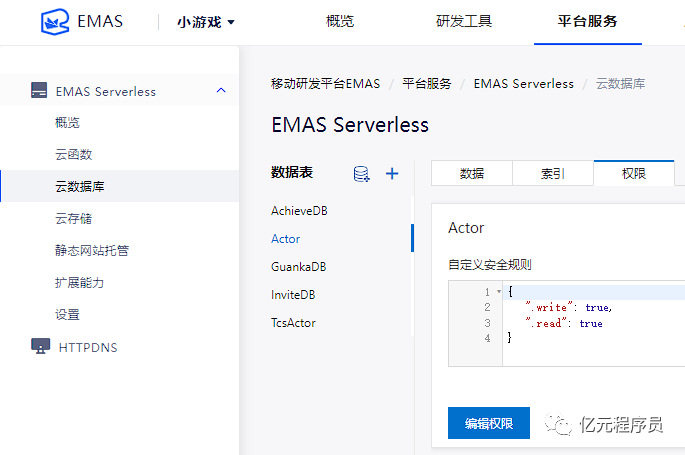The image size is (685, 455).
Task: Open 扩展能力 in the sidebar
Action: 80,283
